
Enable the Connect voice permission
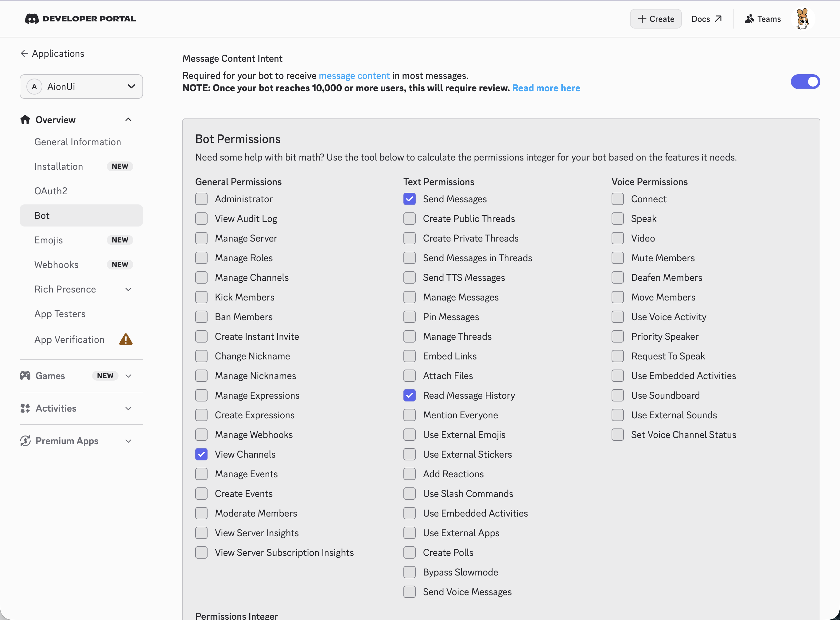pyautogui.click(x=617, y=199)
